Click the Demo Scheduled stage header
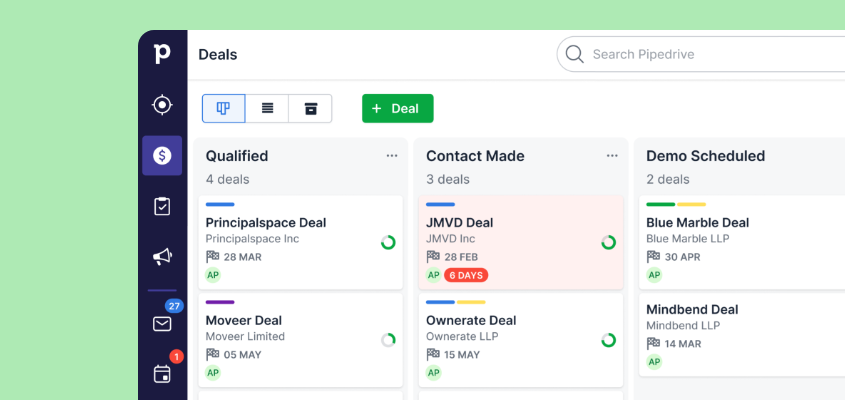The width and height of the screenshot is (845, 400). [x=705, y=156]
